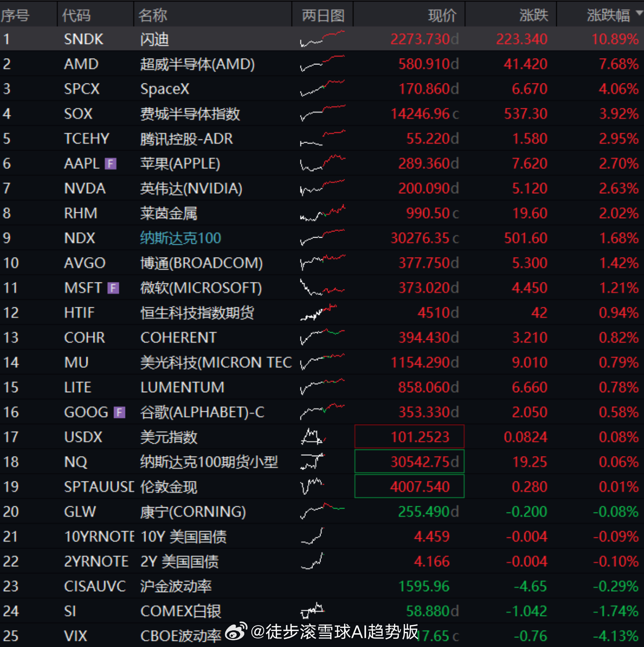
Task: Click the boxed price 30542.75
Action: [x=410, y=461]
